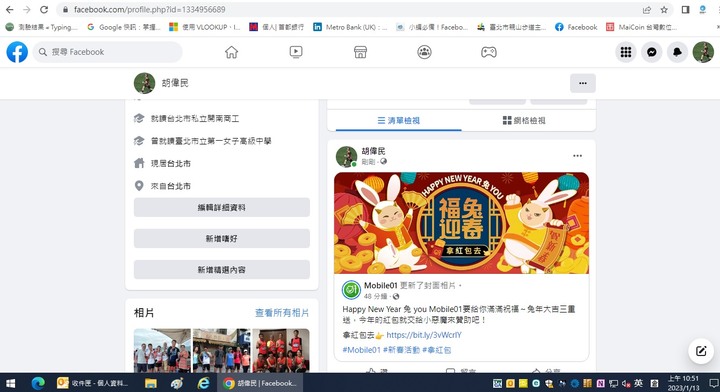The image size is (720, 392).
Task: Open the rabbit New Year cover image
Action: tap(461, 223)
